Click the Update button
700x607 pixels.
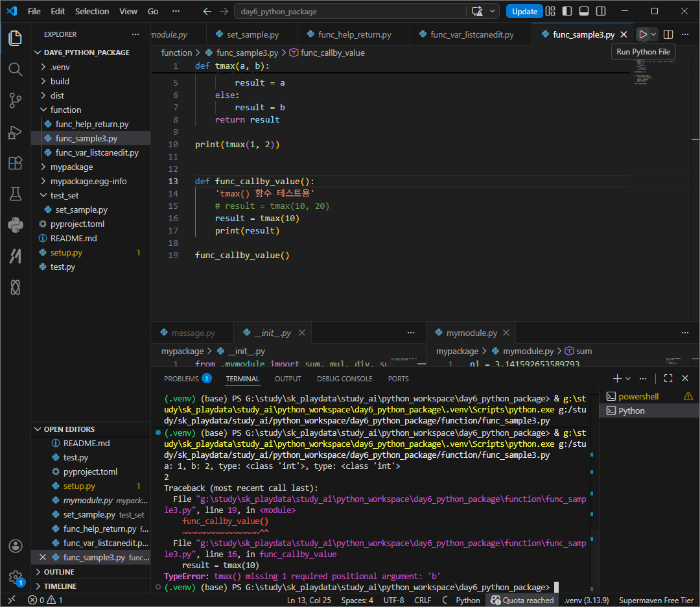(524, 11)
